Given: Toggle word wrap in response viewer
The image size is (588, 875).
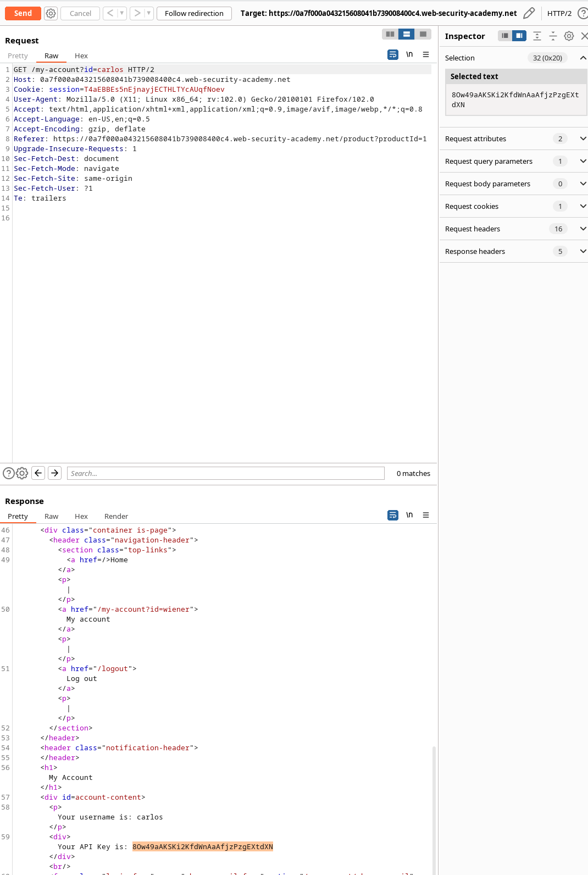Looking at the screenshot, I should coord(393,515).
